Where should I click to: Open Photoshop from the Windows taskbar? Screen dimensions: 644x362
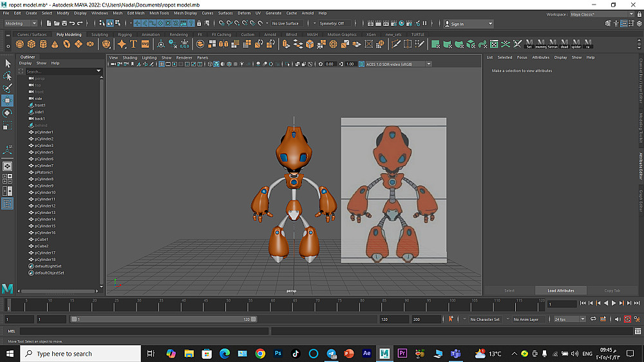coord(278,354)
